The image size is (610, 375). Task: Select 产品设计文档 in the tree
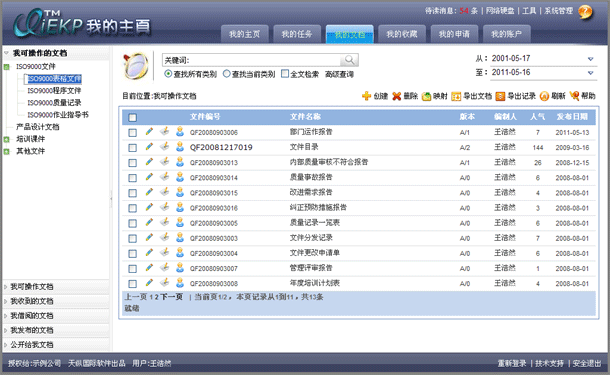pyautogui.click(x=38, y=127)
